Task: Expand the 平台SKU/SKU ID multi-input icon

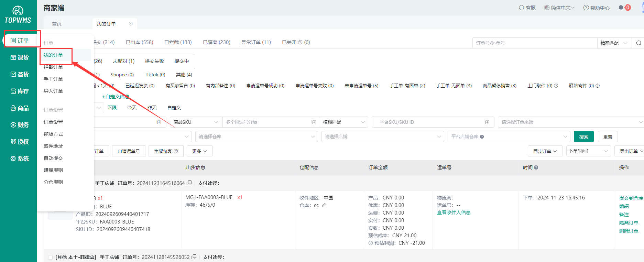Action: [x=487, y=122]
